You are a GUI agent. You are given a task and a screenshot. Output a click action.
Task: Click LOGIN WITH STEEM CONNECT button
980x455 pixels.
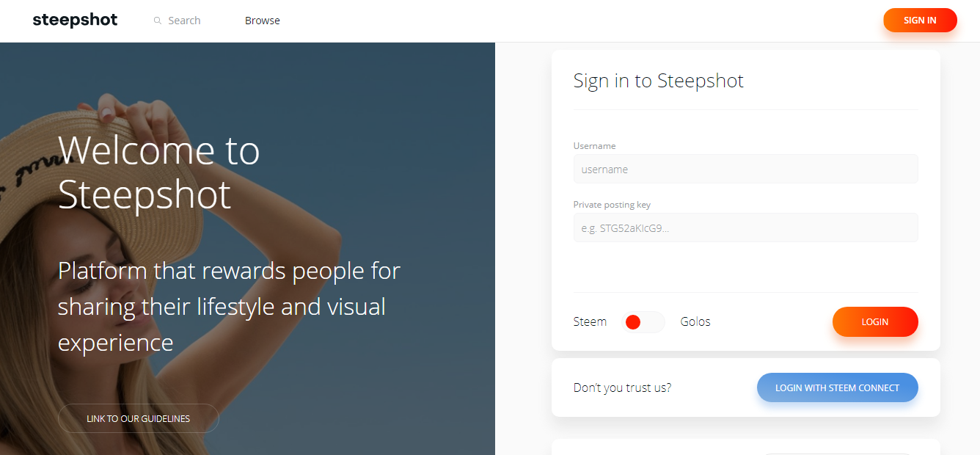[x=837, y=387]
